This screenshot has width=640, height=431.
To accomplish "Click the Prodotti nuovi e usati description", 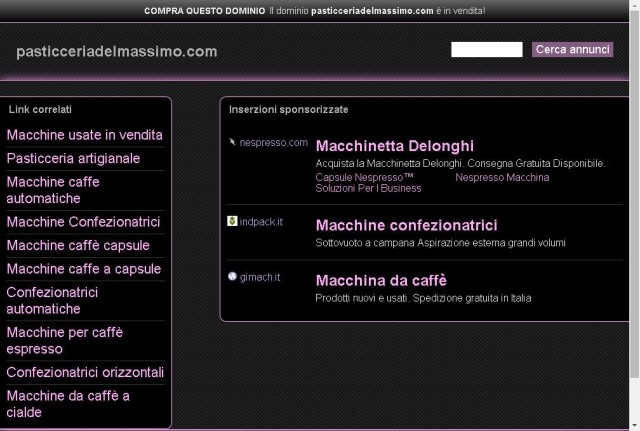I will coord(423,298).
